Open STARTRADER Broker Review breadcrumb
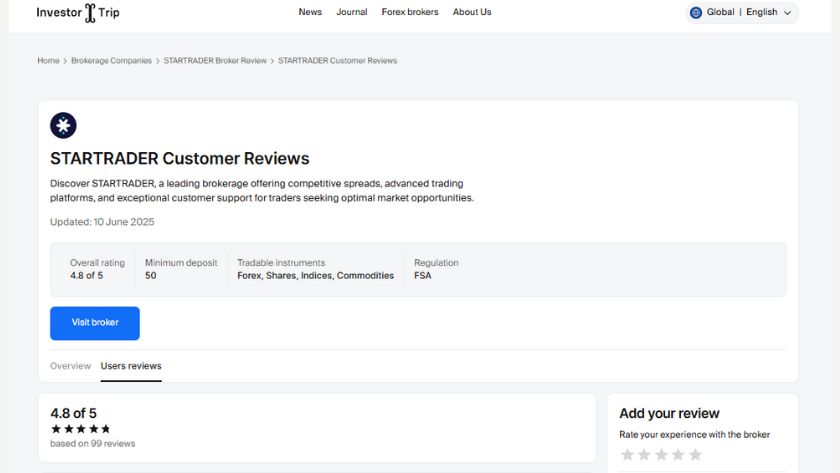840x473 pixels. 215,61
